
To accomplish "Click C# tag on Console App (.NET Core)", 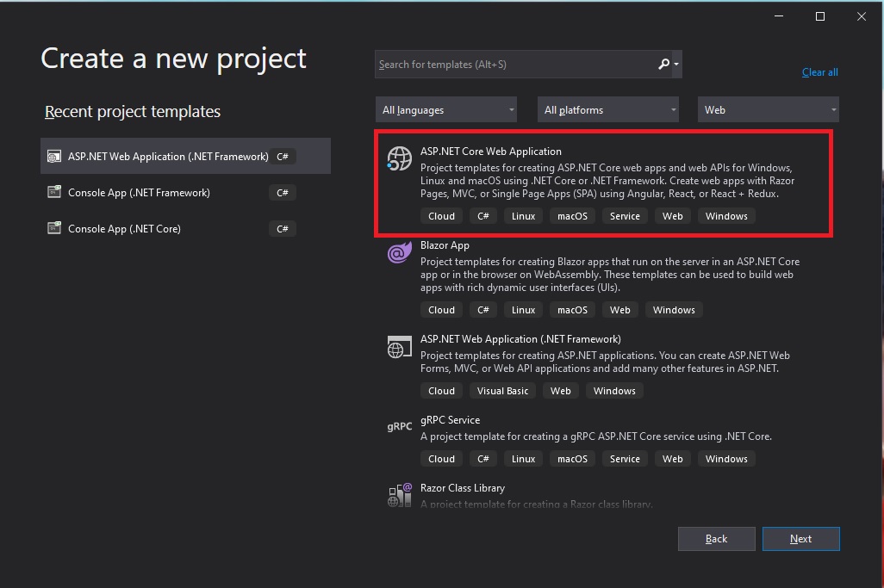I will 283,229.
